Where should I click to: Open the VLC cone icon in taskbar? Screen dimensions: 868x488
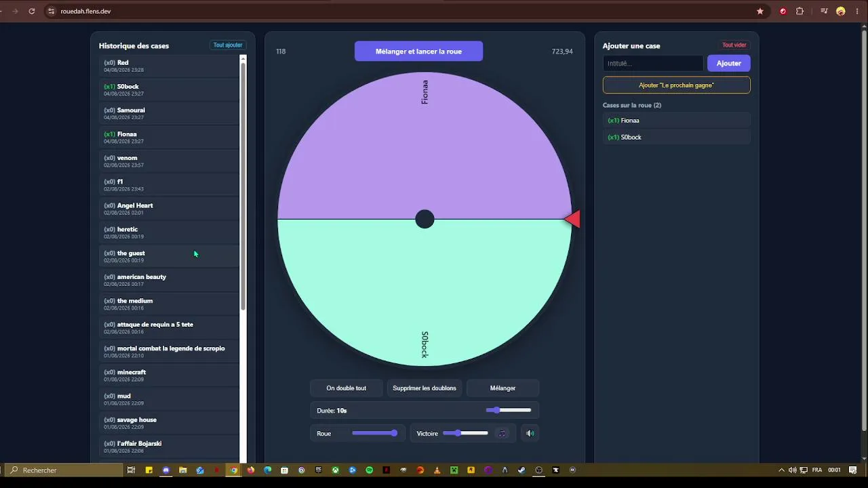pyautogui.click(x=437, y=470)
